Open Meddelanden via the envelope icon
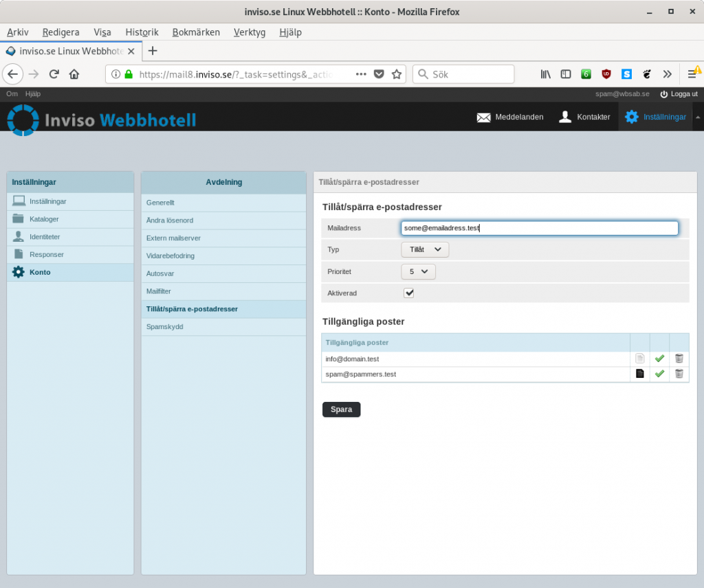The width and height of the screenshot is (704, 588). click(x=483, y=117)
